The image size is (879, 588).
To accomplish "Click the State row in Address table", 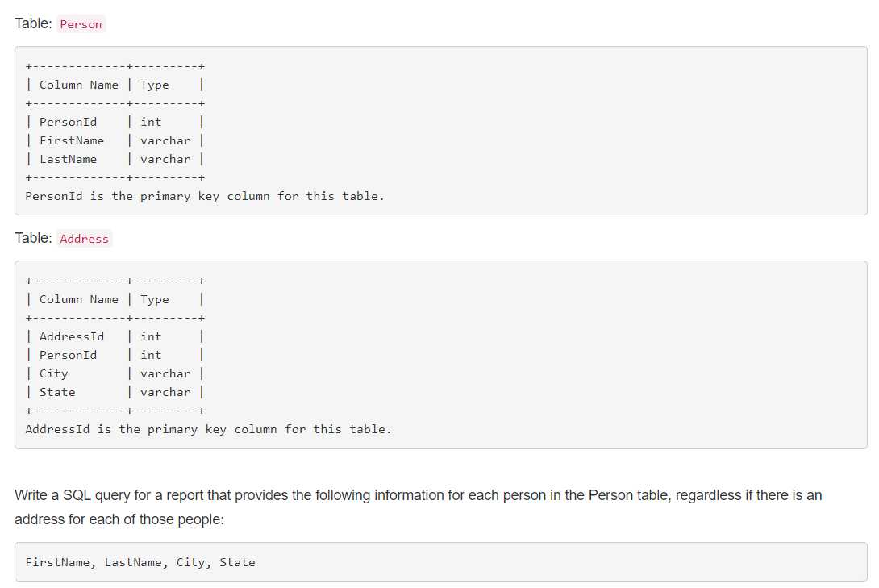I will (115, 392).
